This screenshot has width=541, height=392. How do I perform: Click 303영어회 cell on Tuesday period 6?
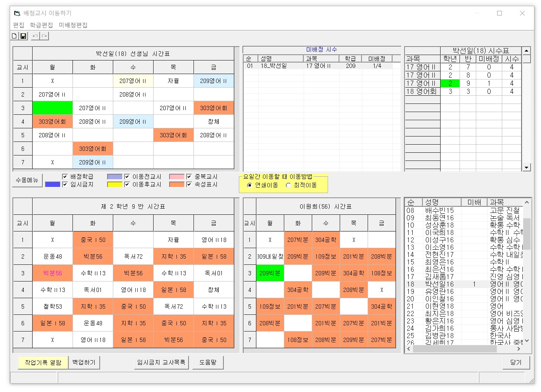point(93,149)
